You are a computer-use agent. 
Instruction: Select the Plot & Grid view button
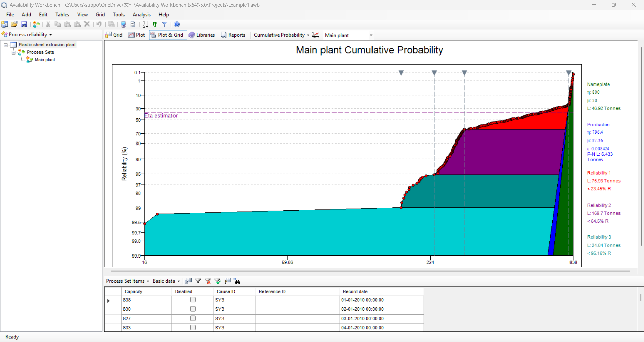tap(168, 35)
